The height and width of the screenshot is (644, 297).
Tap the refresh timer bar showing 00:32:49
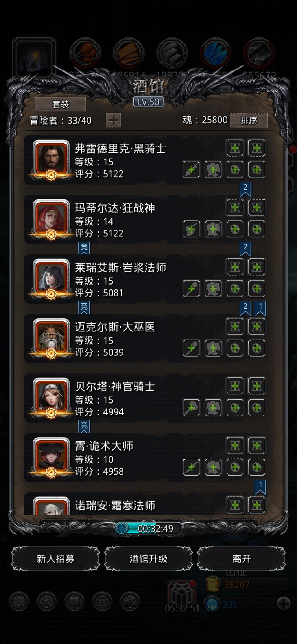[x=148, y=528]
